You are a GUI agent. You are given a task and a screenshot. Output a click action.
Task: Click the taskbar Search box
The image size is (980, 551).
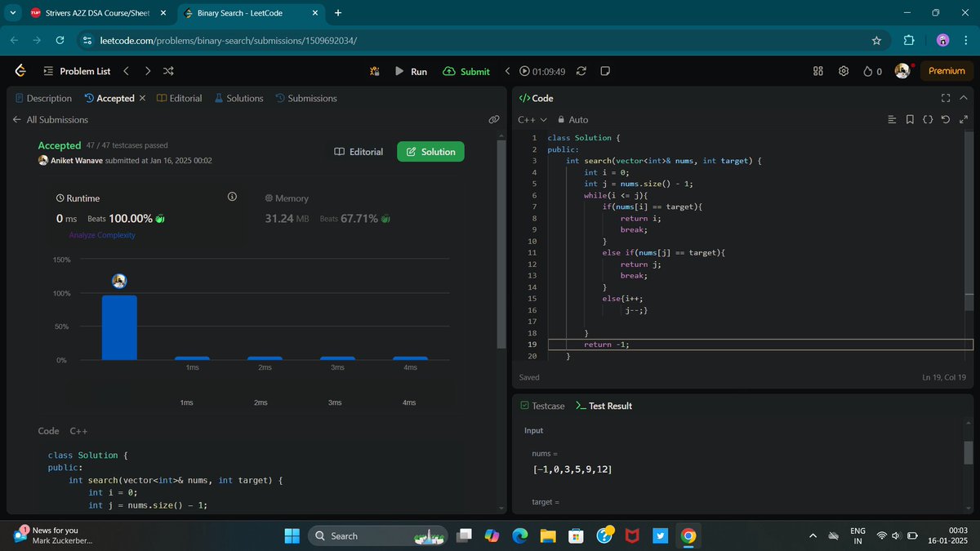377,535
